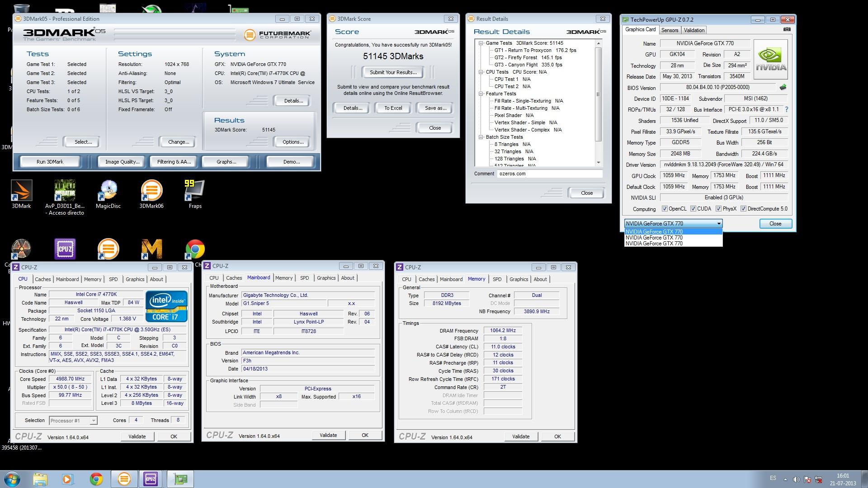Screen dimensions: 868x488
Task: Open the MagicDisc desktop icon
Action: [x=108, y=194]
